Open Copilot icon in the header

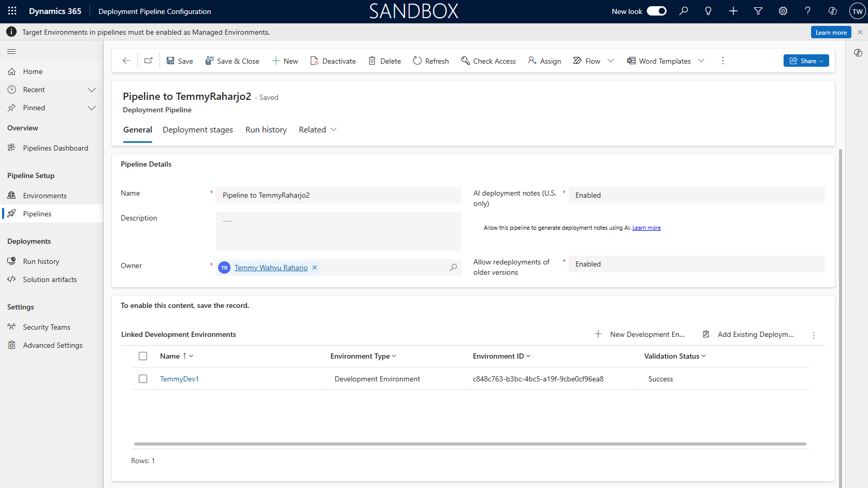(833, 11)
